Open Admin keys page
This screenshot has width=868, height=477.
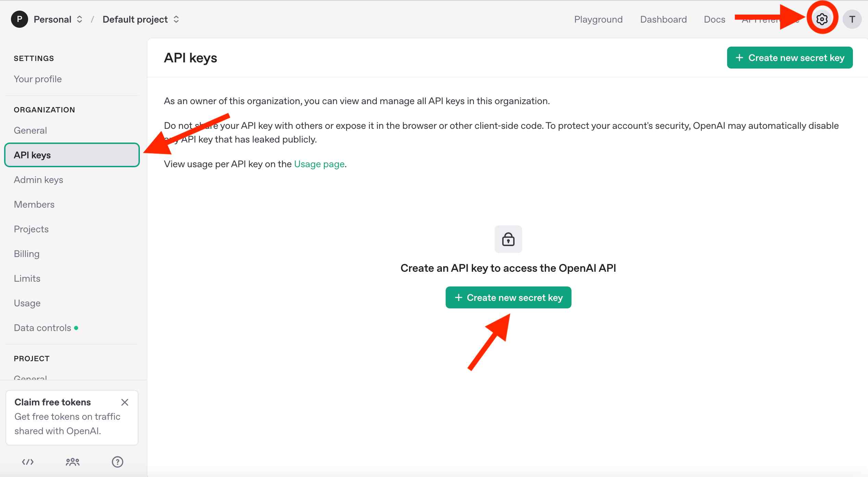click(x=38, y=180)
